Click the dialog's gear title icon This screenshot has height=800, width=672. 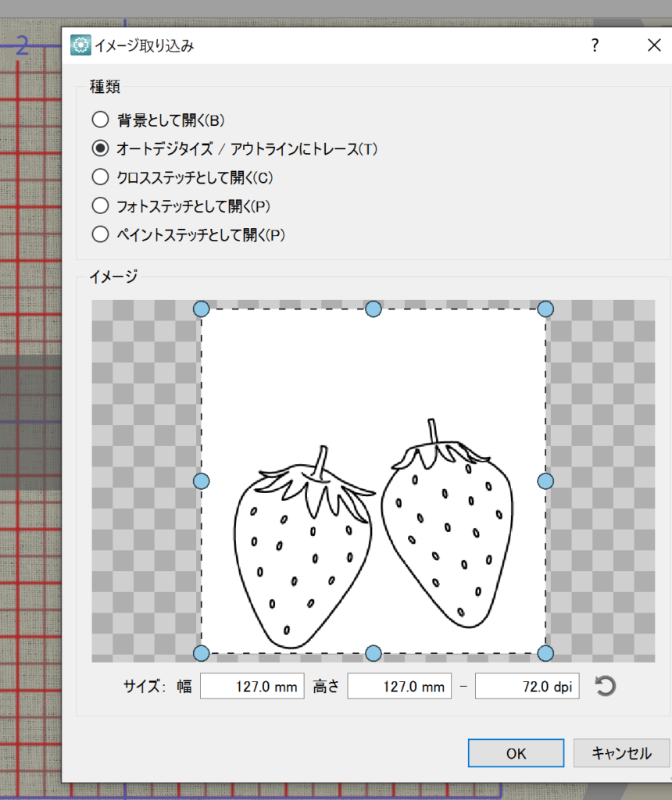[80, 45]
